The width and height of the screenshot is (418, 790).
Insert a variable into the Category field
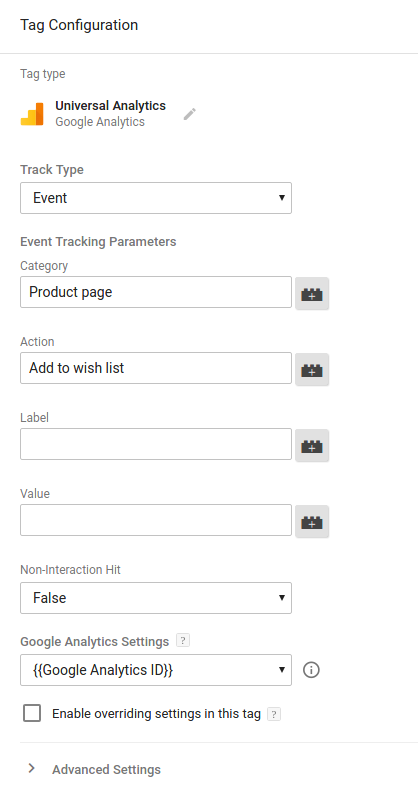pos(312,293)
